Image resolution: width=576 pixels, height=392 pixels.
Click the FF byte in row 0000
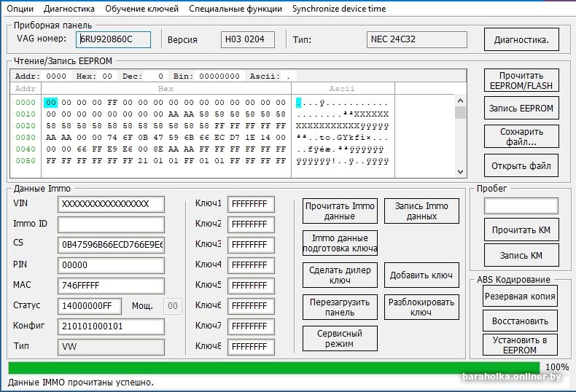coord(112,103)
